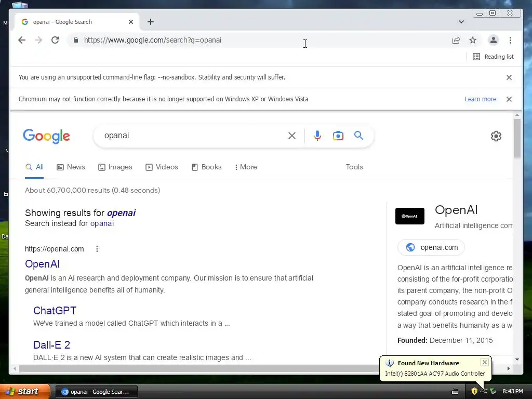Open the OpenAI result title link
The image size is (532, 399).
point(43,264)
